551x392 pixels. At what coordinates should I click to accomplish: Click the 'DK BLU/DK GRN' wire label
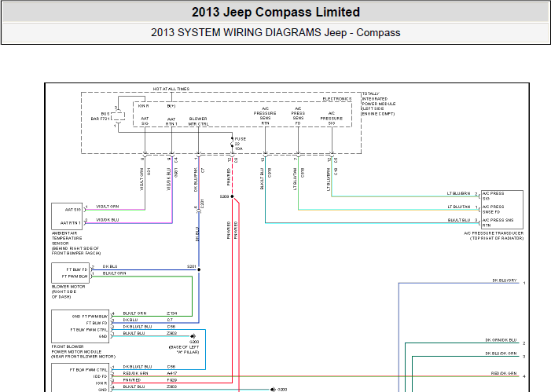[x=501, y=354]
